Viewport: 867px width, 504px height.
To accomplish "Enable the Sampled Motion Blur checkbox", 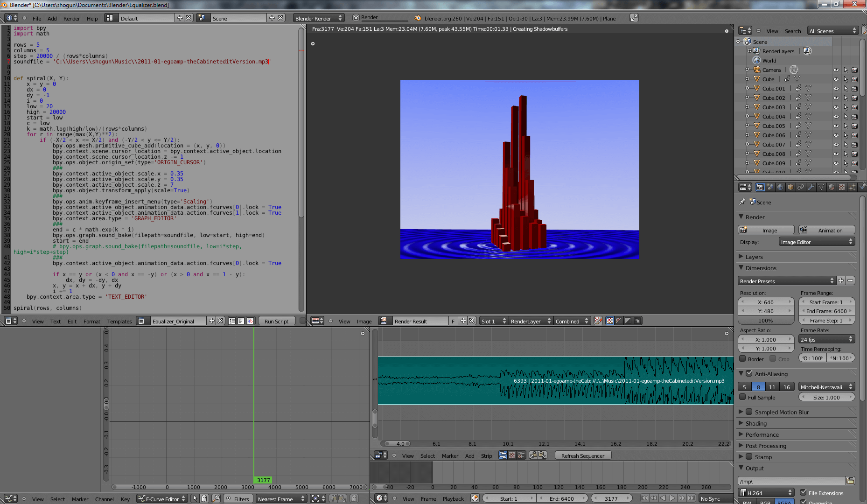I will click(x=749, y=412).
